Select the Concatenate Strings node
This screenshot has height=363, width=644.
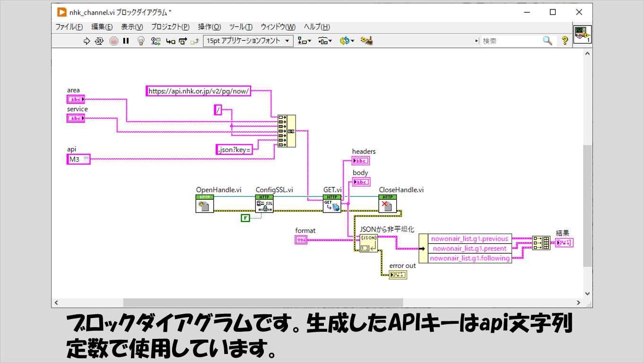pyautogui.click(x=287, y=131)
